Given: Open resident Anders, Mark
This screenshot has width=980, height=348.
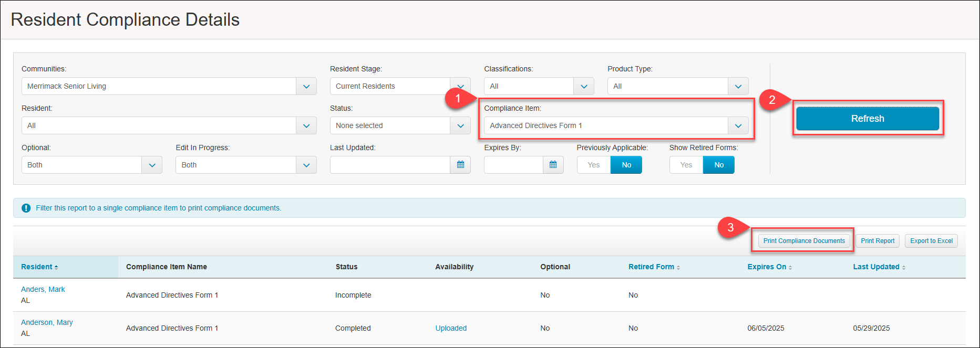Looking at the screenshot, I should pos(43,289).
